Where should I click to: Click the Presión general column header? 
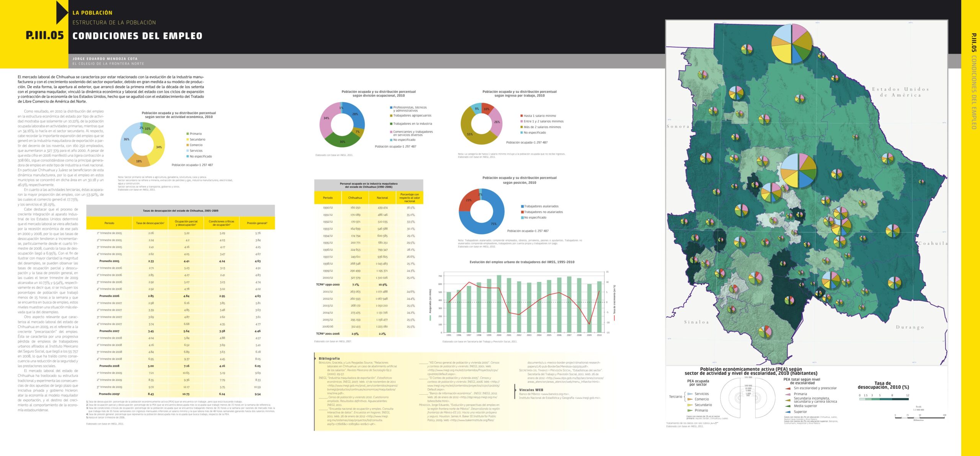(257, 223)
